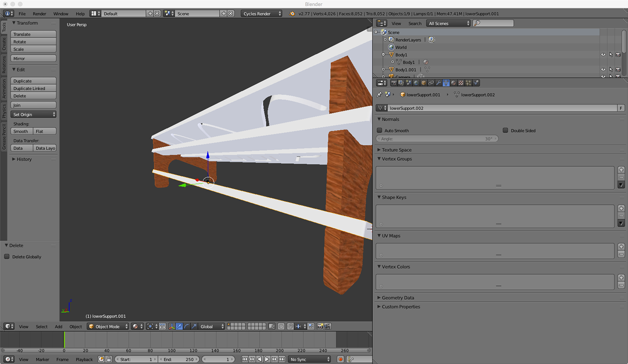Open the viewport Select menu

click(41, 327)
